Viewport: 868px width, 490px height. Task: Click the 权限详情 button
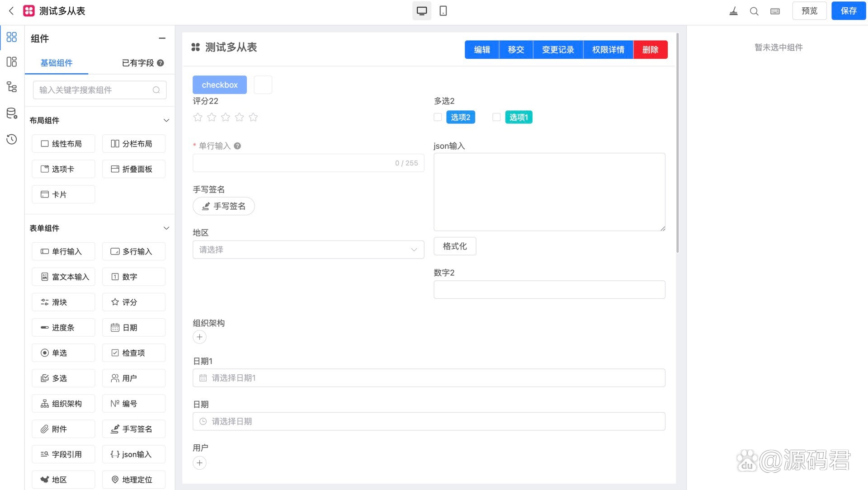click(x=609, y=50)
